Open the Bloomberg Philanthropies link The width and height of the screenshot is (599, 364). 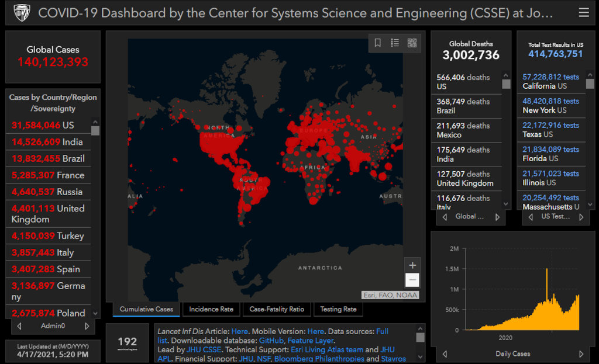(x=319, y=359)
